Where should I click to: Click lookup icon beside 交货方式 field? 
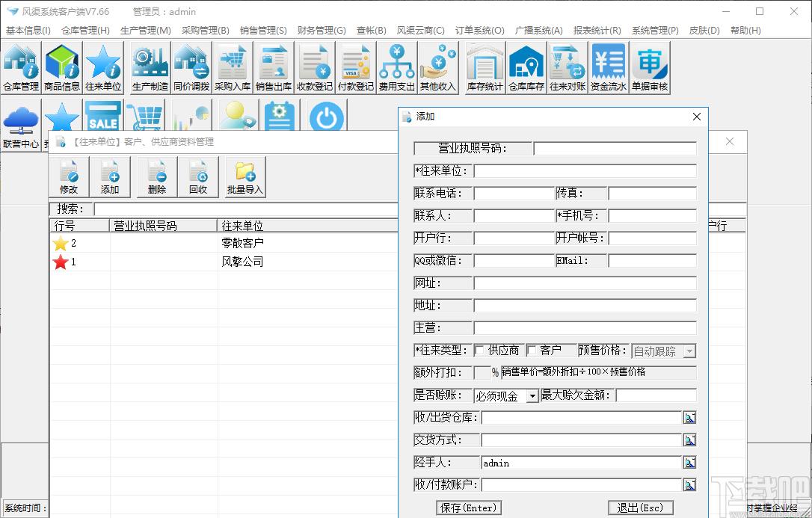tap(689, 440)
